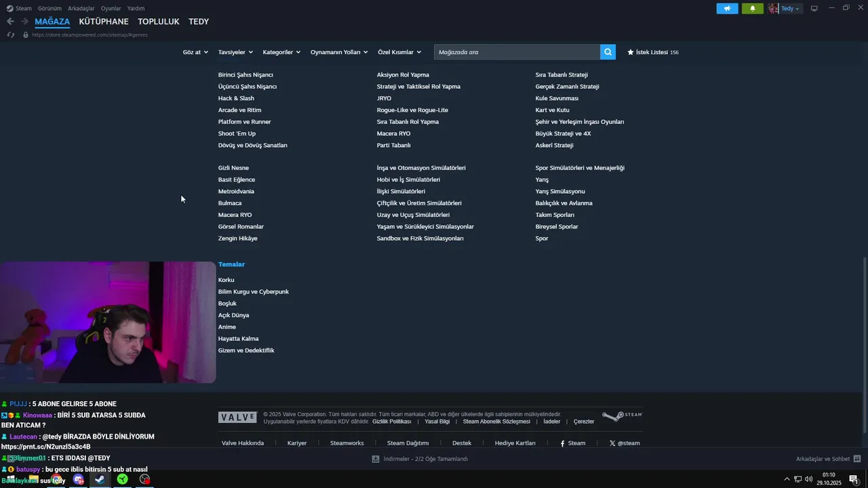Open the Gizlilik Politikası link
The height and width of the screenshot is (488, 868).
[392, 422]
